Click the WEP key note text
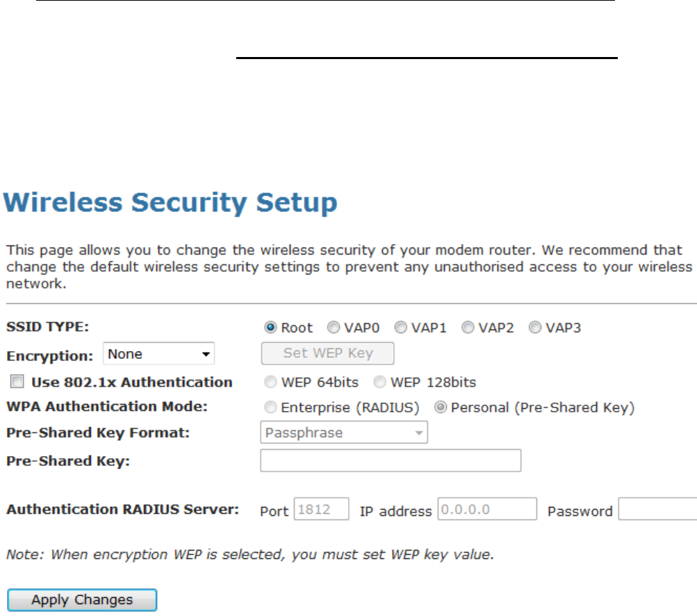697x616 pixels. point(250,555)
